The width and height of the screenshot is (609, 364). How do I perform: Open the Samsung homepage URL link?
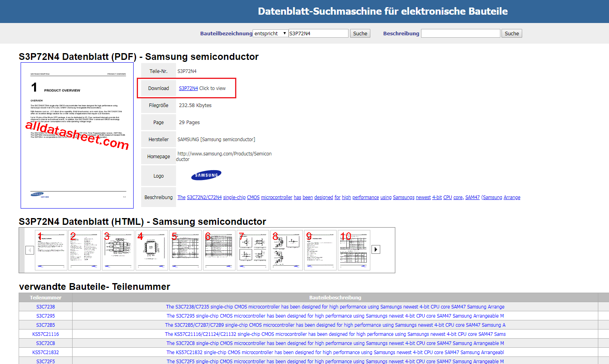224,156
